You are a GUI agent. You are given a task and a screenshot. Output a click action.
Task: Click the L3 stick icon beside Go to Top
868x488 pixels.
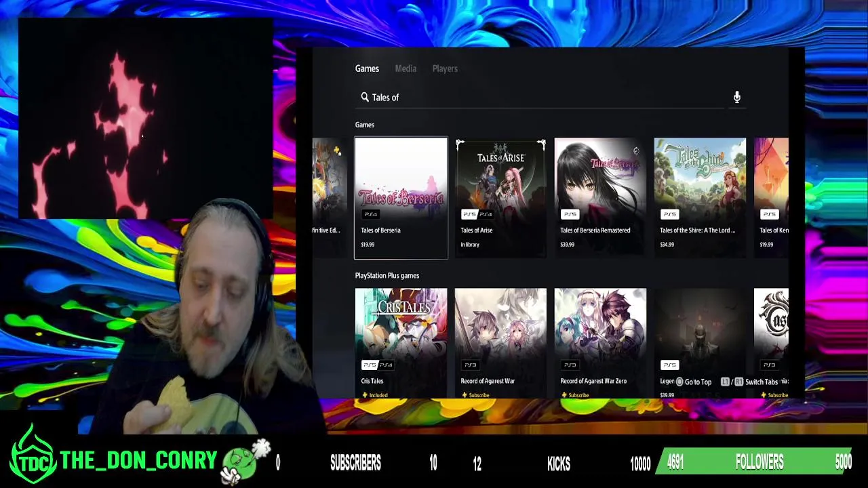click(x=679, y=382)
